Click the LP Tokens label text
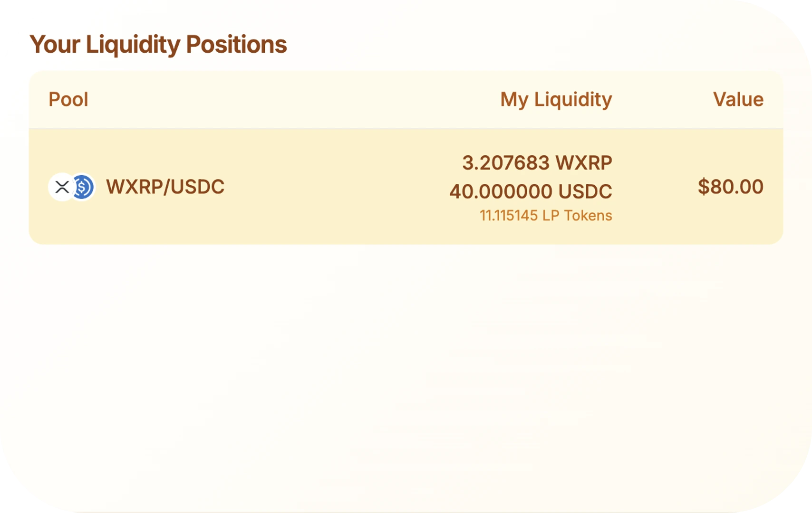Image resolution: width=812 pixels, height=513 pixels. coord(577,216)
